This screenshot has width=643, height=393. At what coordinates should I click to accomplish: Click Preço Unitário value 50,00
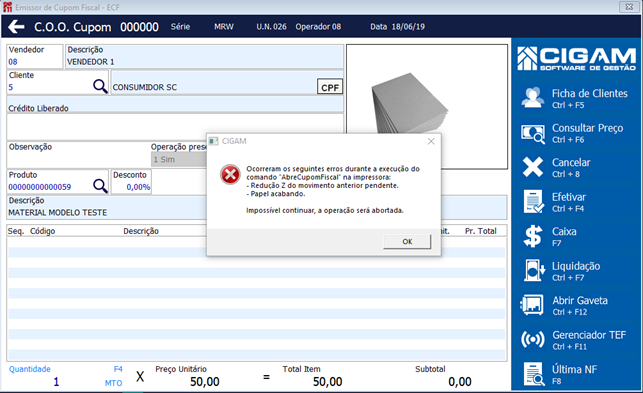point(205,382)
